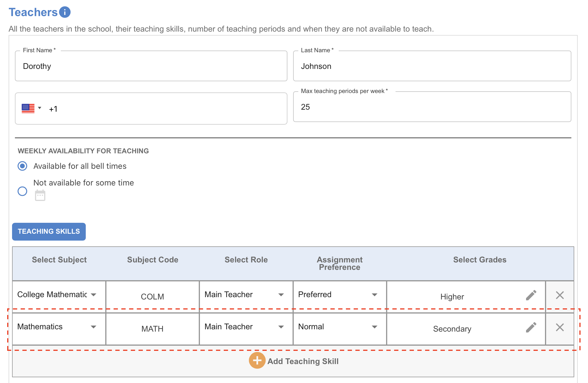Click the orange plus Add Teaching Skill icon
Image resolution: width=588 pixels, height=383 pixels.
point(257,361)
